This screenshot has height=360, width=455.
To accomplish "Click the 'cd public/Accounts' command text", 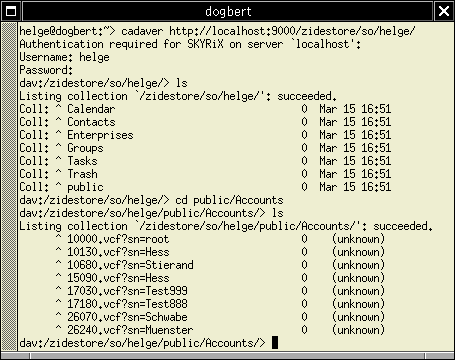I will [229, 200].
